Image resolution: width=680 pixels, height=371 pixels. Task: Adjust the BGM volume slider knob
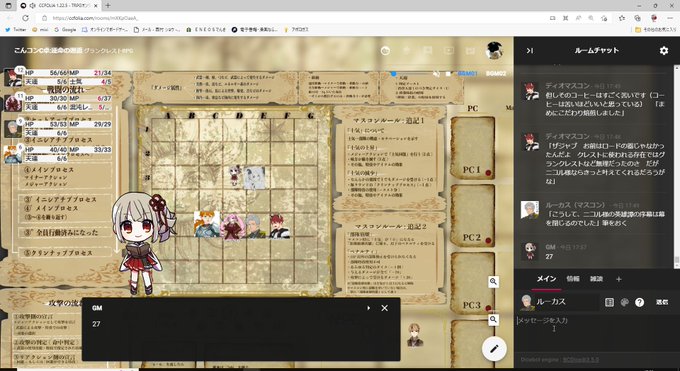point(393,73)
